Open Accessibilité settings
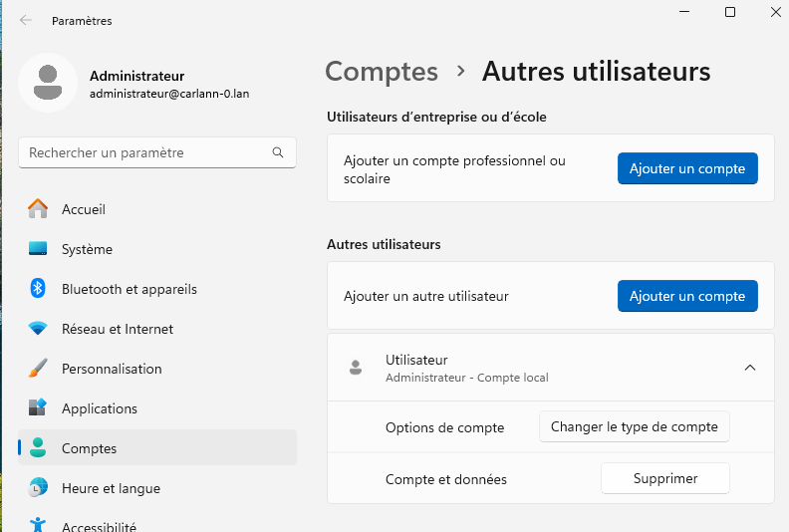Image resolution: width=789 pixels, height=532 pixels. point(157,523)
